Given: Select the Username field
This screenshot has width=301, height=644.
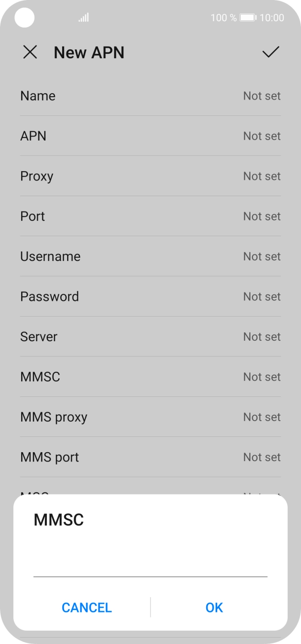Looking at the screenshot, I should 150,256.
